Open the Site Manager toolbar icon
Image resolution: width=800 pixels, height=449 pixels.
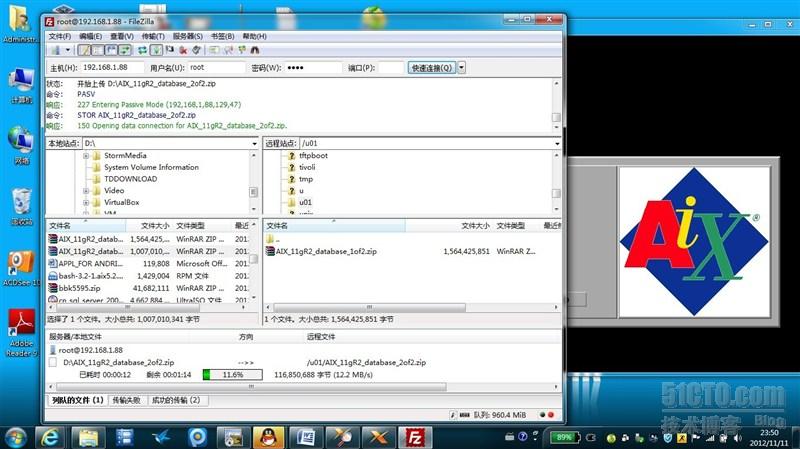pos(55,50)
